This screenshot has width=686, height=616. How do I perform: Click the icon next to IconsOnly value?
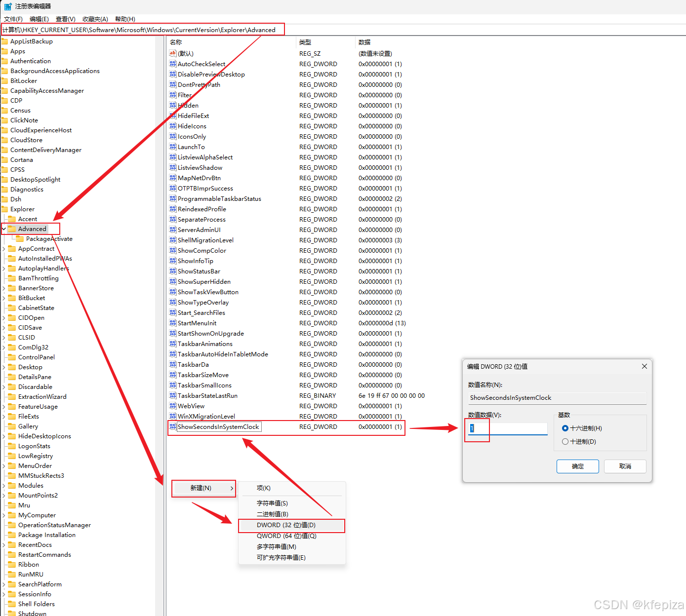pos(173,136)
